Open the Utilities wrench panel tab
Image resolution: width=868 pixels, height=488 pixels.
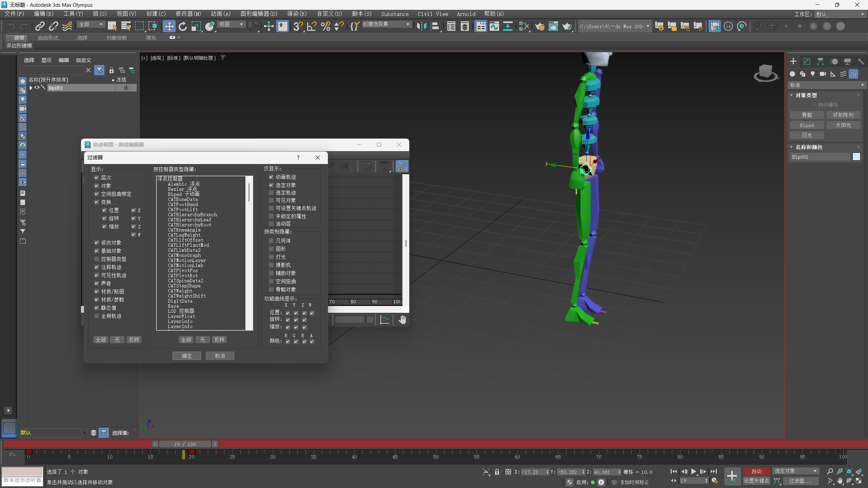click(861, 61)
